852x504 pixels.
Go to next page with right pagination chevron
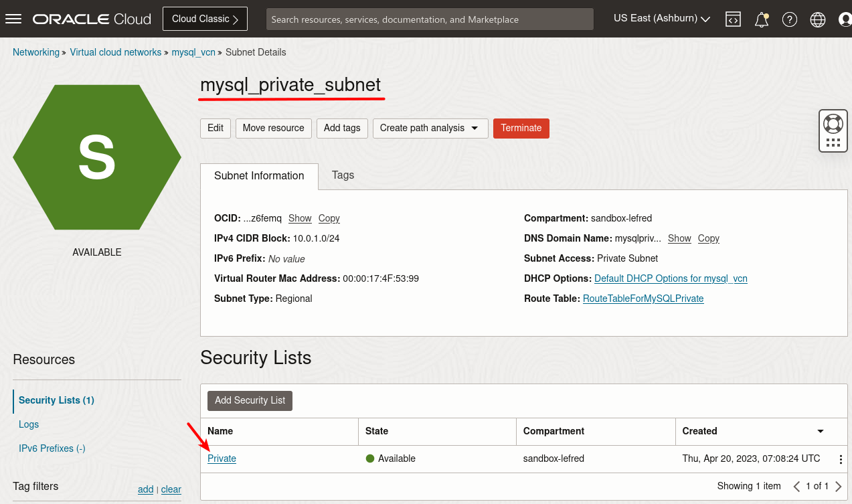pyautogui.click(x=839, y=486)
